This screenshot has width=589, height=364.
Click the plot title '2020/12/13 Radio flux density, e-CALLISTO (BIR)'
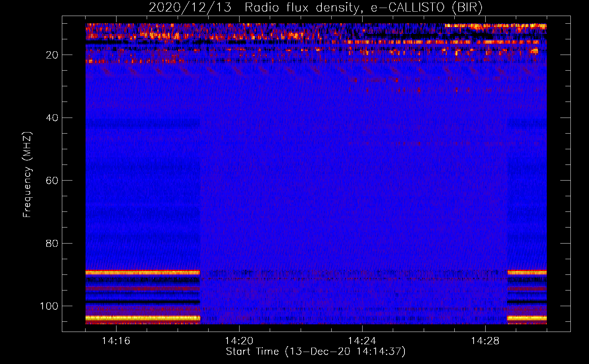click(316, 8)
